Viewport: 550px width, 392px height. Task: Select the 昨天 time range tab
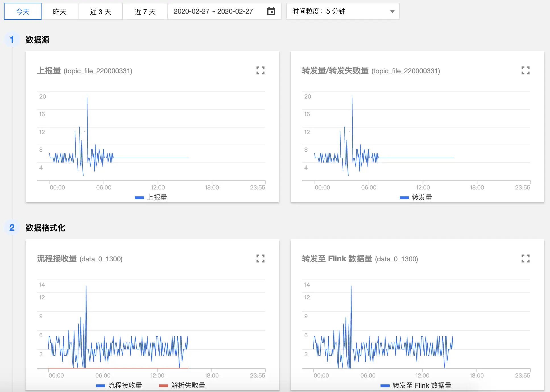coord(60,12)
